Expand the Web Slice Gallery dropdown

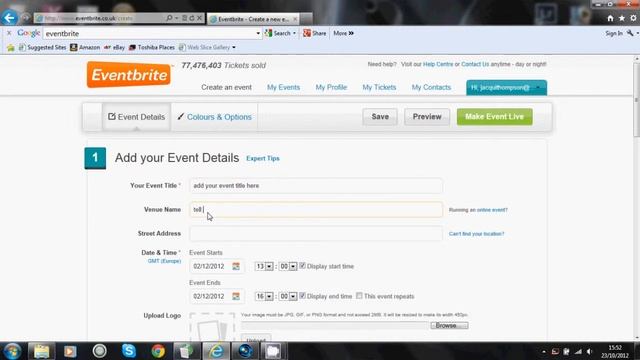(x=234, y=47)
